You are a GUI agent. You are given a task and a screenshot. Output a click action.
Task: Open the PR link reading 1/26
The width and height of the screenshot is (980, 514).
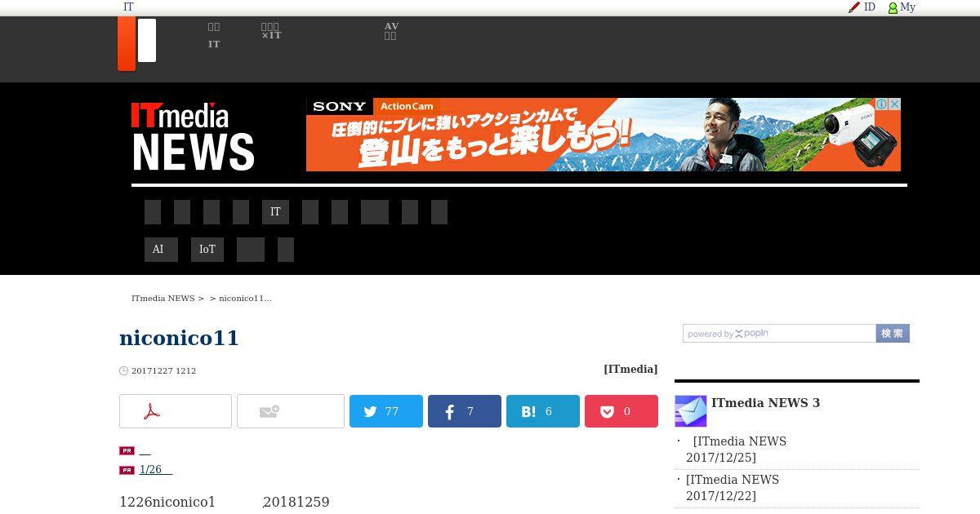(155, 470)
